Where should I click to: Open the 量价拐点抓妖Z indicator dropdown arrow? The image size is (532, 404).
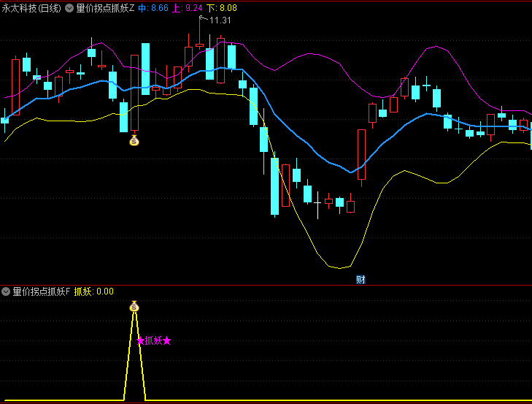[x=69, y=8]
